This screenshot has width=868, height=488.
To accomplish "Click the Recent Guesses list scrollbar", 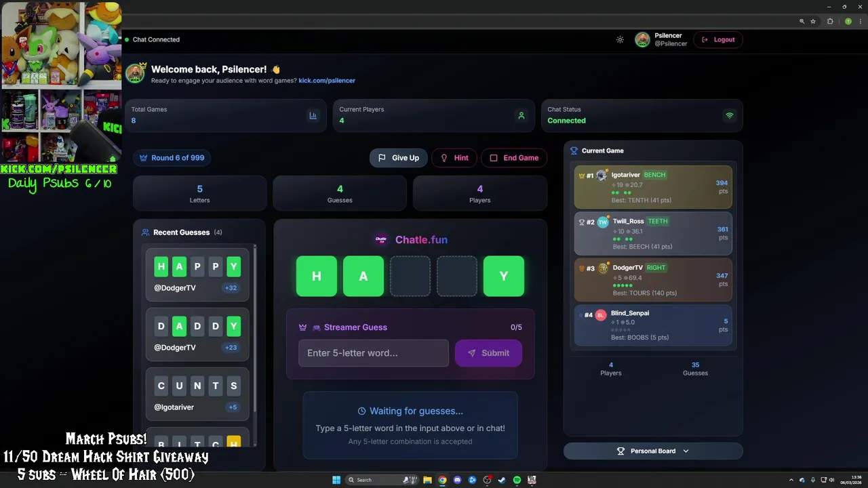I will [x=255, y=328].
